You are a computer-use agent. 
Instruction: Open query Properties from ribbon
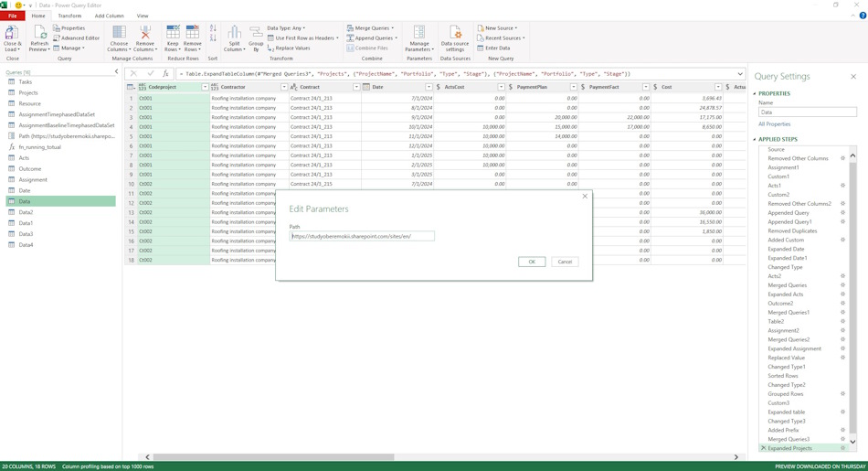pos(69,28)
